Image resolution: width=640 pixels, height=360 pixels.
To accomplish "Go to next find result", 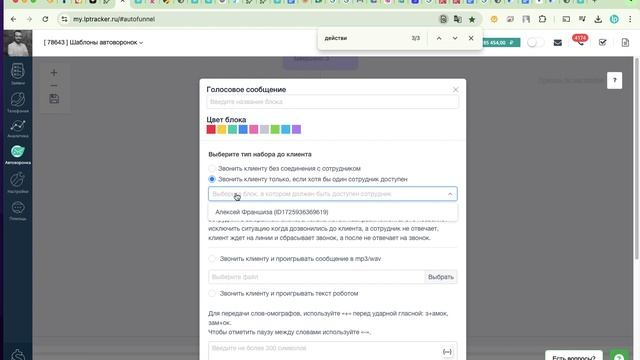I will [x=455, y=38].
